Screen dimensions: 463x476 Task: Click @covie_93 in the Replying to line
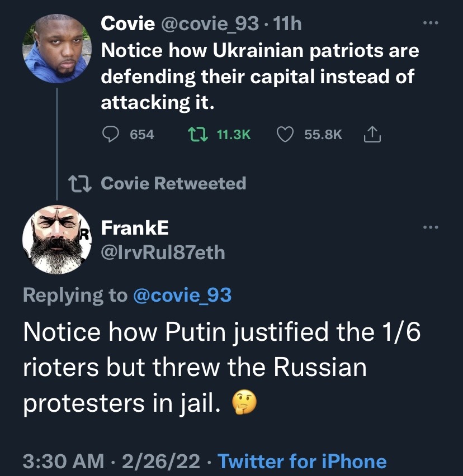(182, 295)
